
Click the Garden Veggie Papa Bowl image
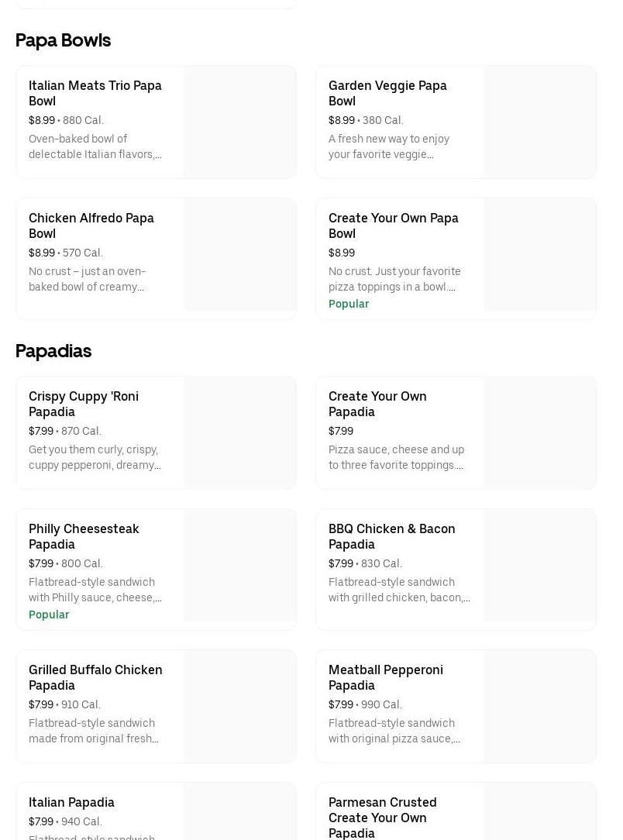pyautogui.click(x=539, y=122)
